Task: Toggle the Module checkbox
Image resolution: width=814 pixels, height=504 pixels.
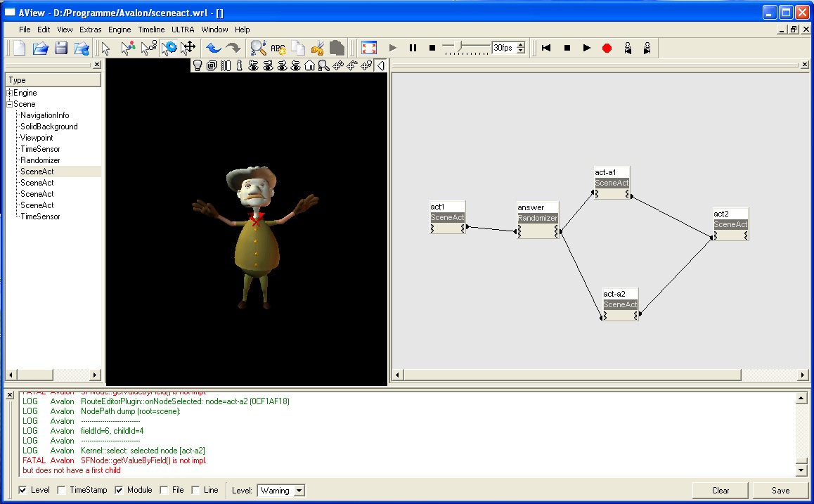Action: pos(119,490)
